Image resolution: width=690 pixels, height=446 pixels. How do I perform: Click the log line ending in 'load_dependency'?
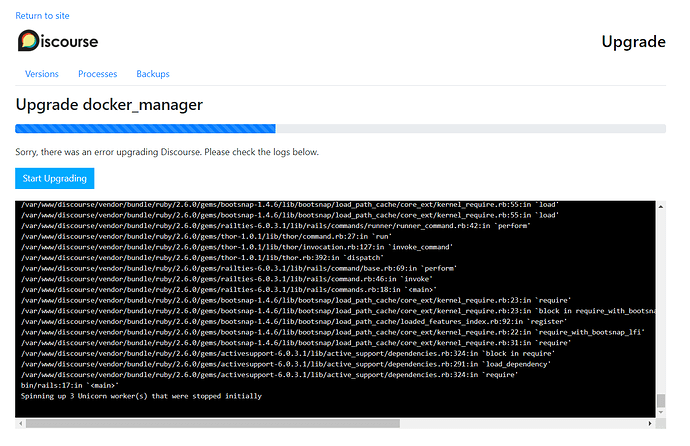click(286, 364)
